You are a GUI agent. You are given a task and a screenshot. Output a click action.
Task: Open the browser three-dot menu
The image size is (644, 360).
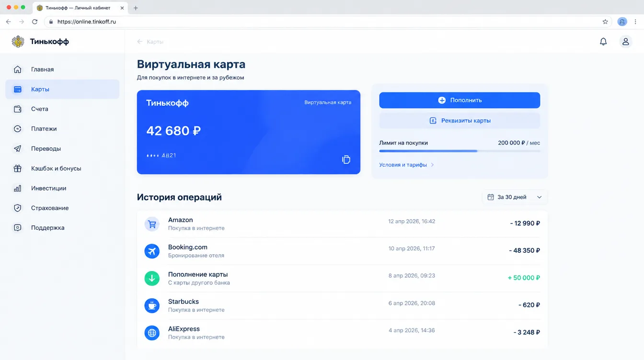636,22
